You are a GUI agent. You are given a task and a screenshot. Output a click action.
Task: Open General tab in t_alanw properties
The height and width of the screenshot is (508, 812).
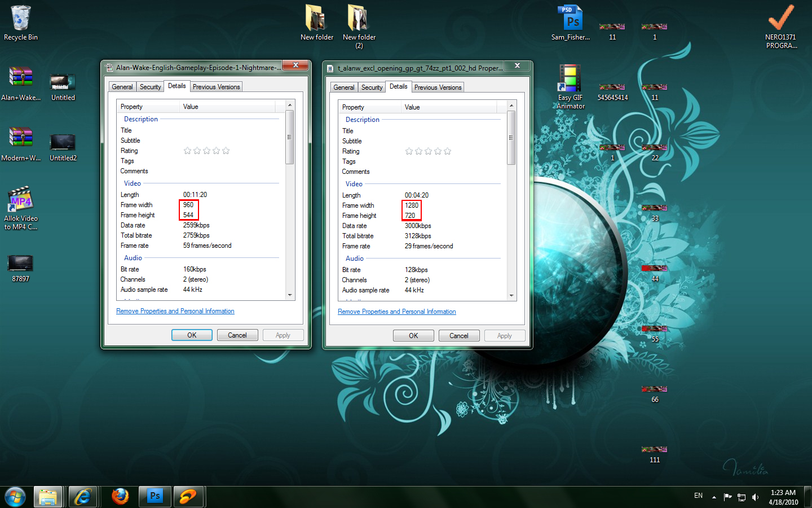(x=344, y=87)
